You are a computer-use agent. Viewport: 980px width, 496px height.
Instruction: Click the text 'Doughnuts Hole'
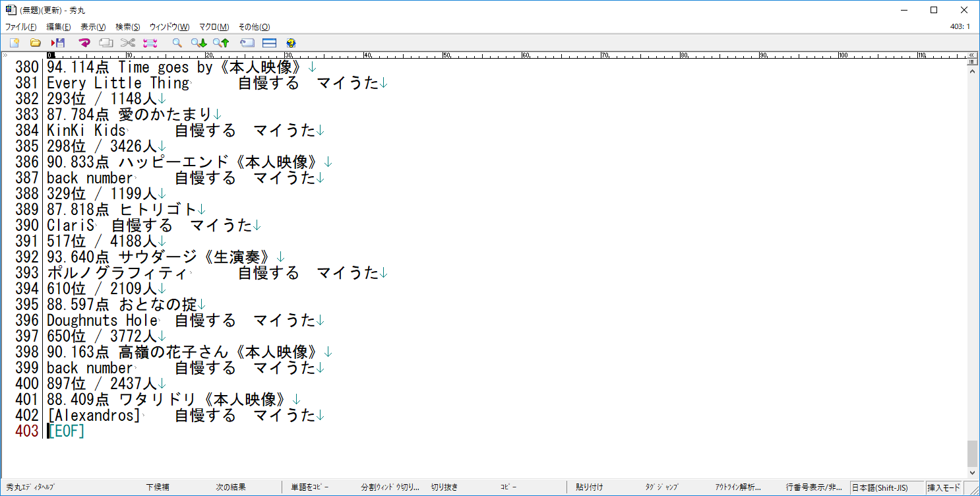pyautogui.click(x=102, y=321)
